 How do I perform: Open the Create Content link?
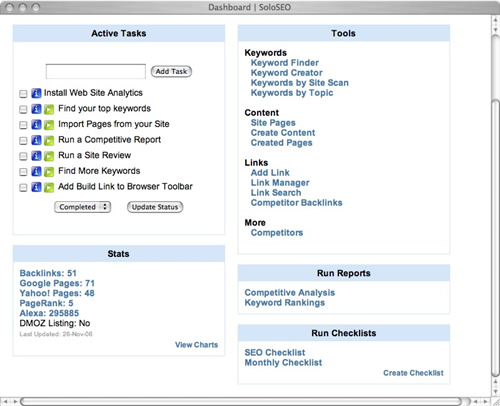click(x=283, y=133)
